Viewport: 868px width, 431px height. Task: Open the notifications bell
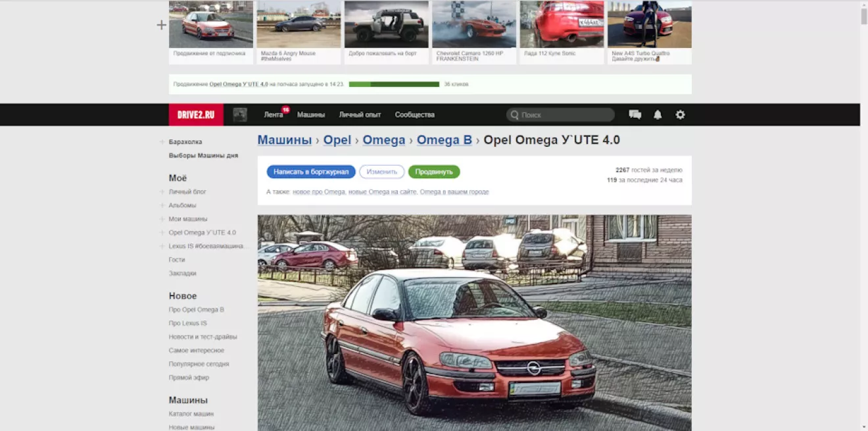(x=658, y=114)
